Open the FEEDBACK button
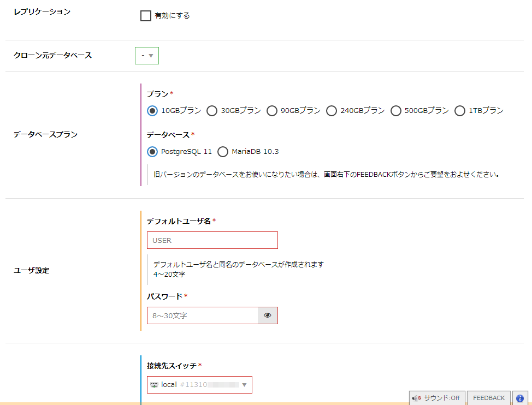 [489, 398]
